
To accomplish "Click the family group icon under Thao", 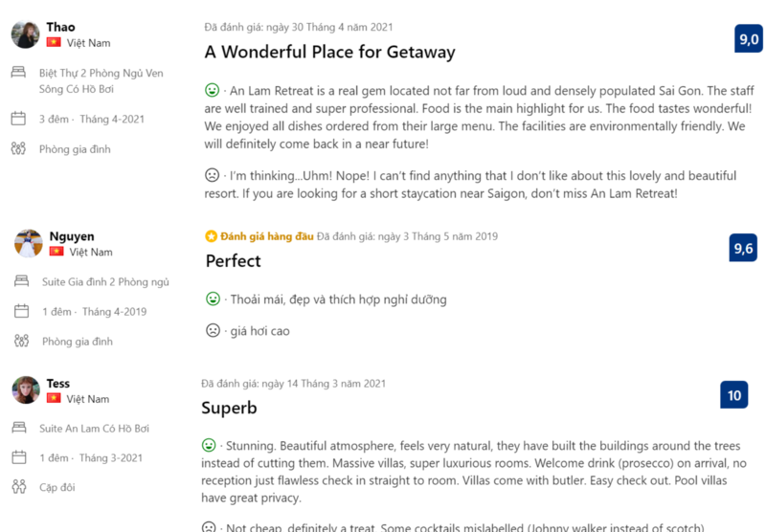I will [x=18, y=149].
